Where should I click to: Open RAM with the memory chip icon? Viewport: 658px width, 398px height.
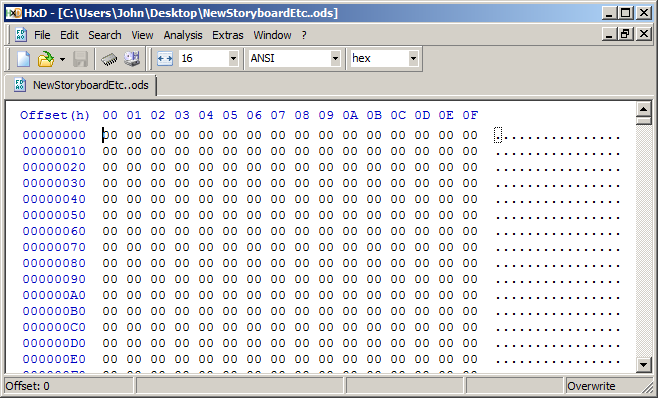coord(109,59)
